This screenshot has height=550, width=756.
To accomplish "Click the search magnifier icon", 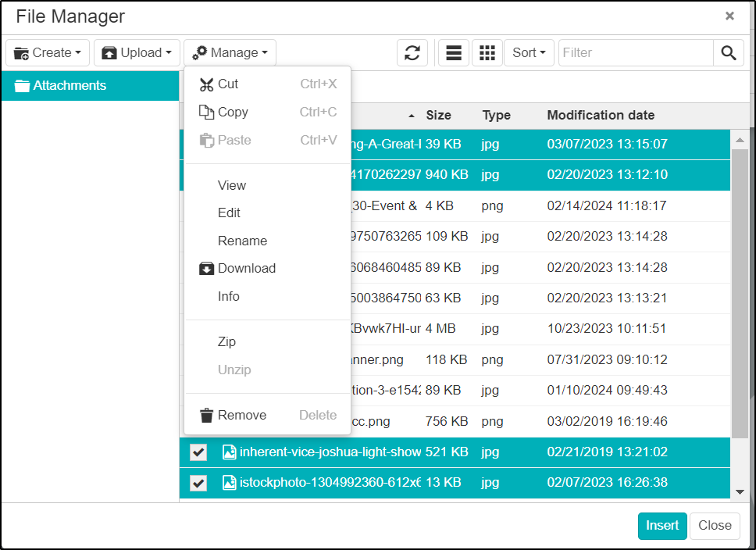I will coord(729,52).
